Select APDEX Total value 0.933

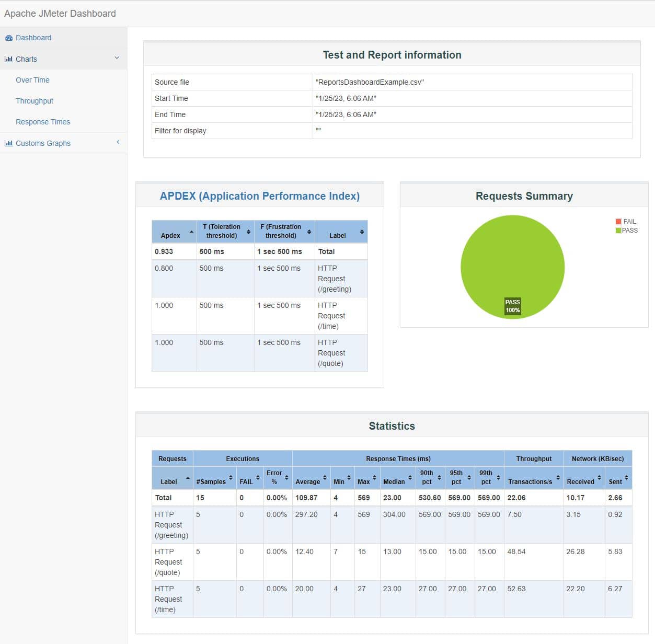tap(164, 251)
